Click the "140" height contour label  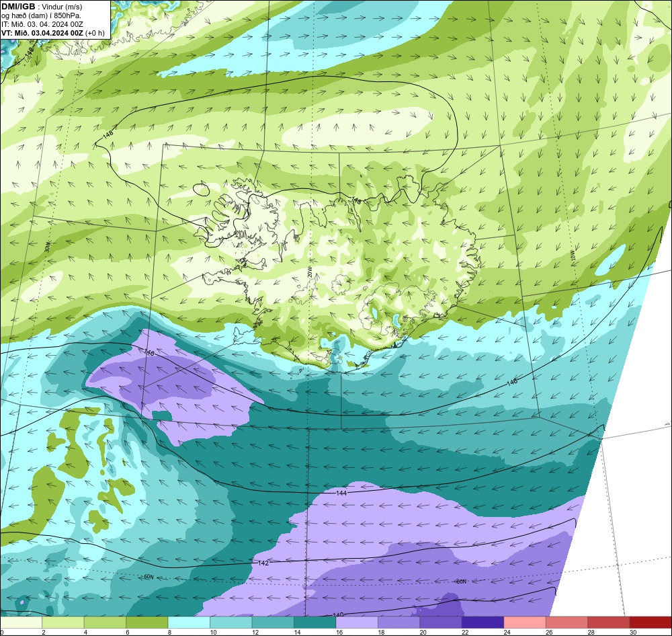(338, 615)
